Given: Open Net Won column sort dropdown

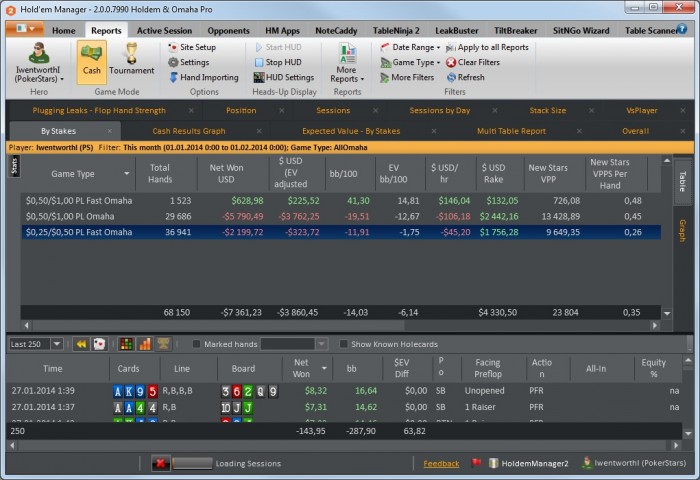Looking at the screenshot, I should click(x=324, y=368).
